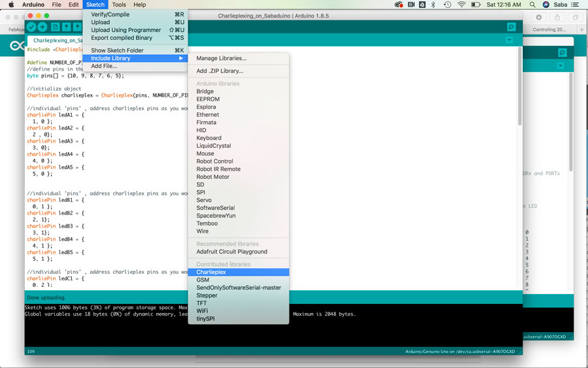The image size is (588, 368).
Task: Open the Edit menu
Action: [x=73, y=5]
